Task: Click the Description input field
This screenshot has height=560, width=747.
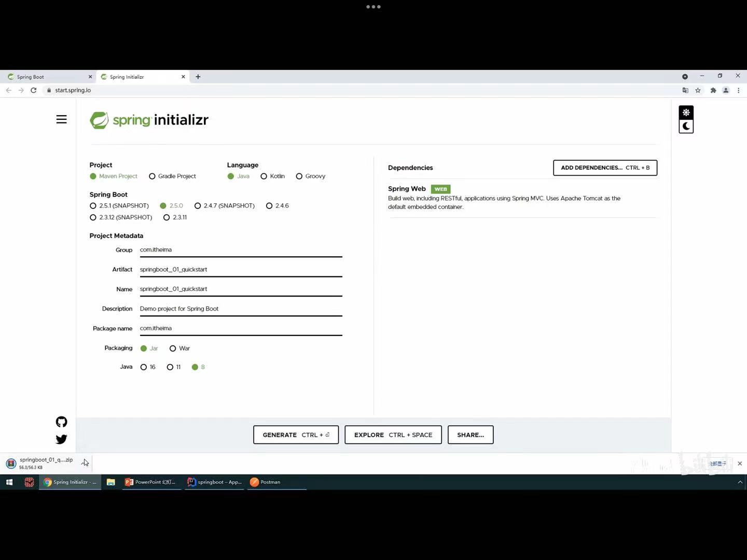Action: pos(241,309)
